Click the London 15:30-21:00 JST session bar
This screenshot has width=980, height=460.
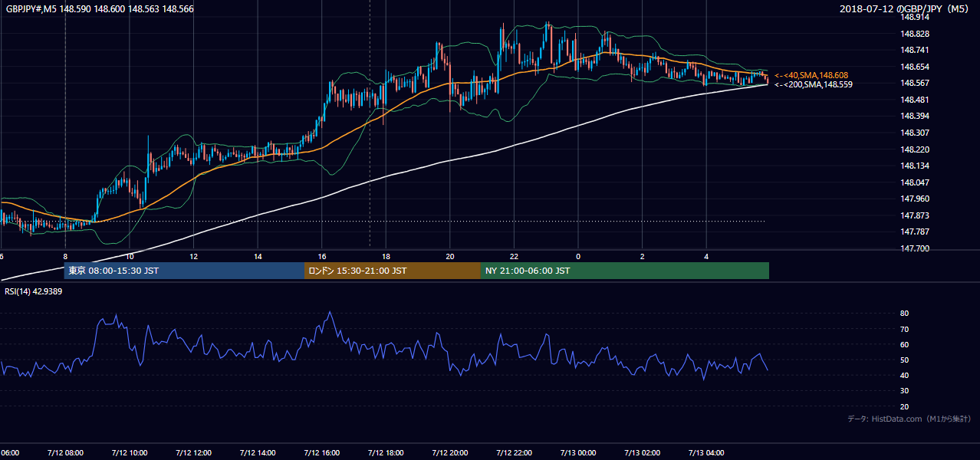pyautogui.click(x=393, y=271)
